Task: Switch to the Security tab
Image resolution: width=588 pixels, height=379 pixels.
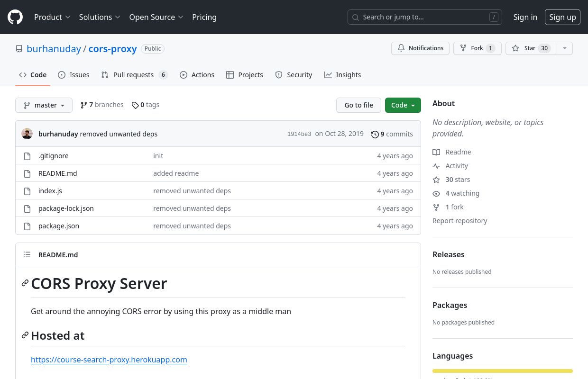Action: point(294,75)
